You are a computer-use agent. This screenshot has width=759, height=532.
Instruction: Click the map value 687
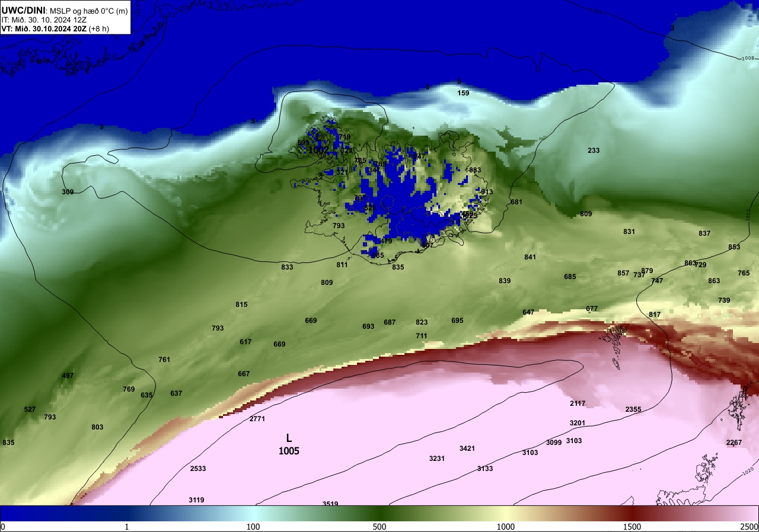coord(390,322)
